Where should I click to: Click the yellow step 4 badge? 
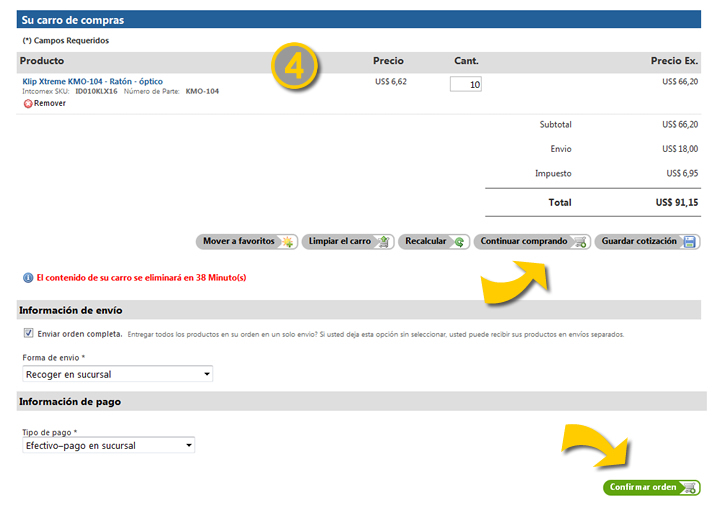pyautogui.click(x=295, y=67)
